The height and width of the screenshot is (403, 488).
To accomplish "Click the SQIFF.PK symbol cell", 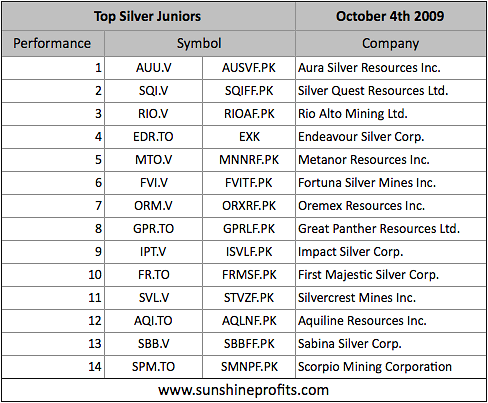I will [249, 91].
